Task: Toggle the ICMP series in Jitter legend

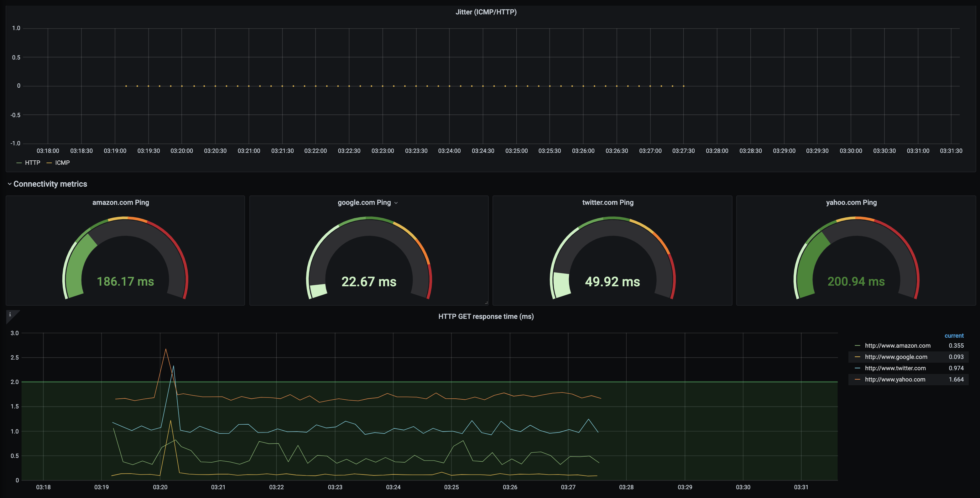Action: [62, 163]
